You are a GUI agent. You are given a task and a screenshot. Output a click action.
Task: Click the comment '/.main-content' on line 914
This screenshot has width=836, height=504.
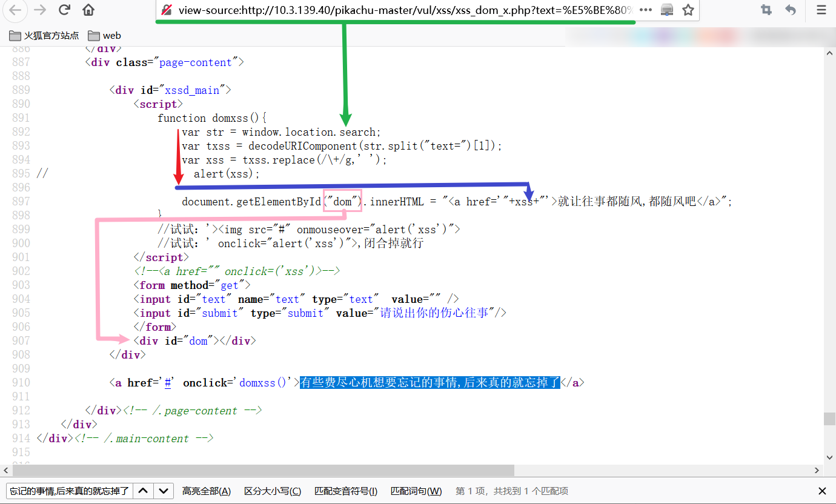coord(147,439)
